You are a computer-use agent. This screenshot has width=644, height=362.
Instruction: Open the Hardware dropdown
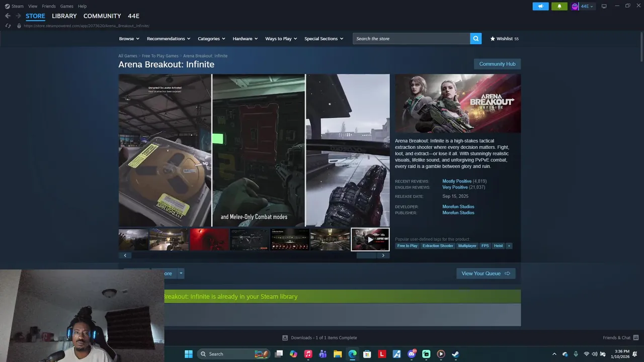[x=245, y=39]
